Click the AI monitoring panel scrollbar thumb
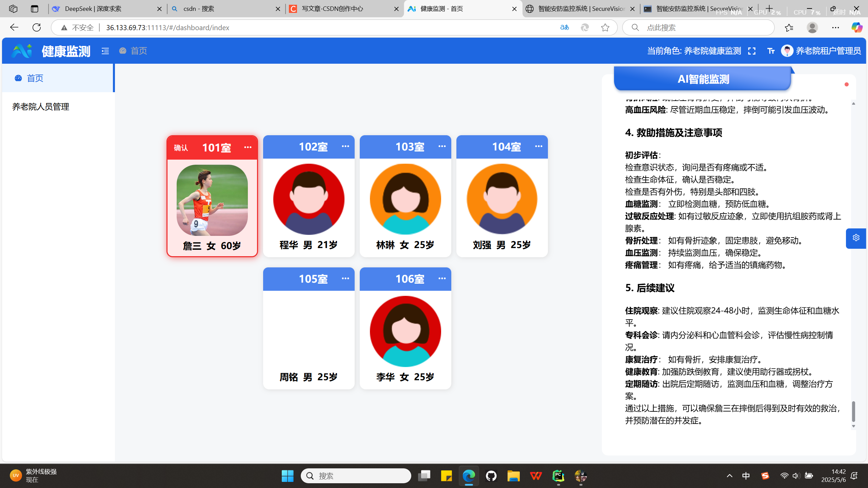868x488 pixels. click(x=853, y=411)
